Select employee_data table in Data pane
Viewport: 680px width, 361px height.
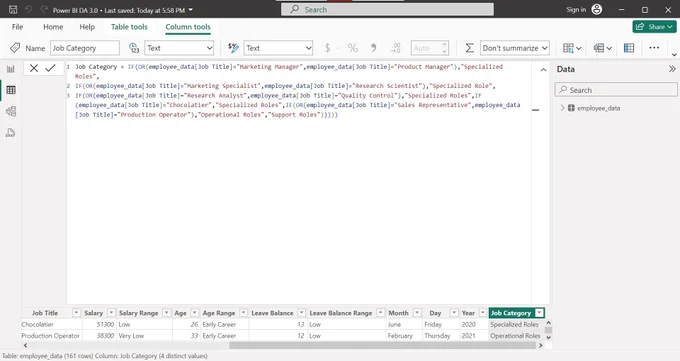(598, 108)
